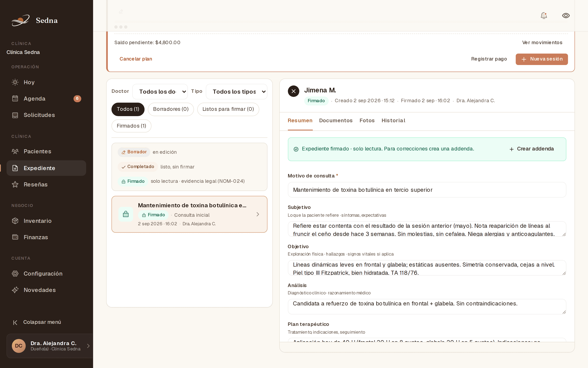Open the notifications bell
This screenshot has width=588, height=368.
[543, 16]
